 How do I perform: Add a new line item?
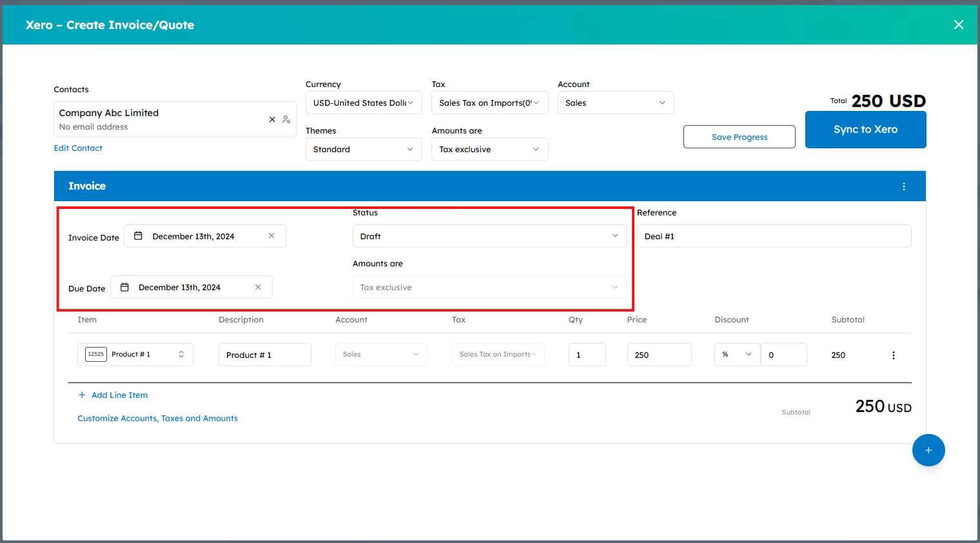point(113,395)
